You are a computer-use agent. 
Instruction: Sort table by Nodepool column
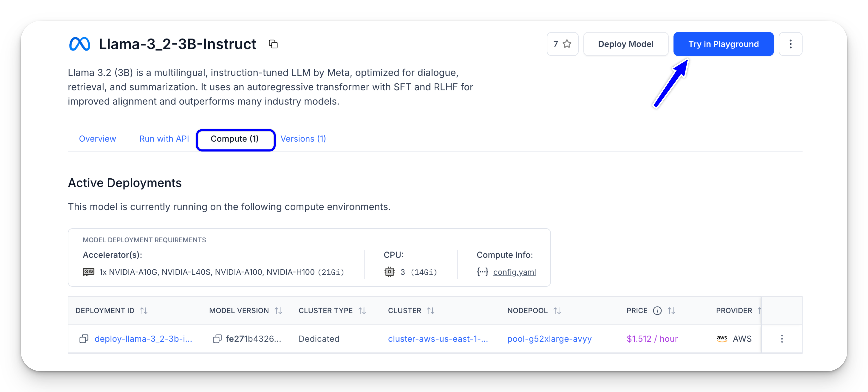click(x=557, y=311)
